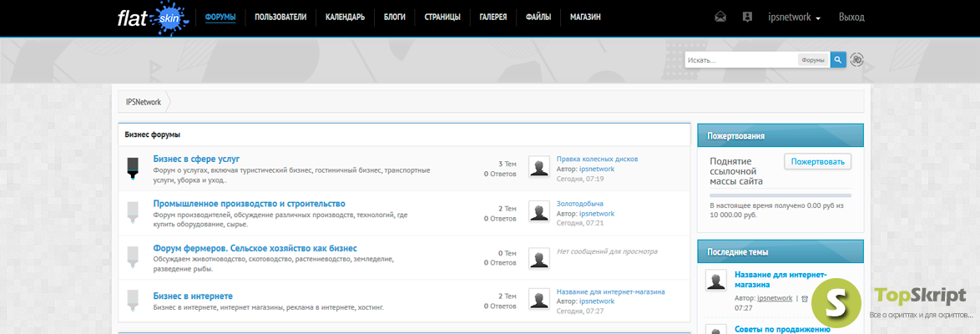Open topic Золотодобыча
The width and height of the screenshot is (980, 334).
580,203
